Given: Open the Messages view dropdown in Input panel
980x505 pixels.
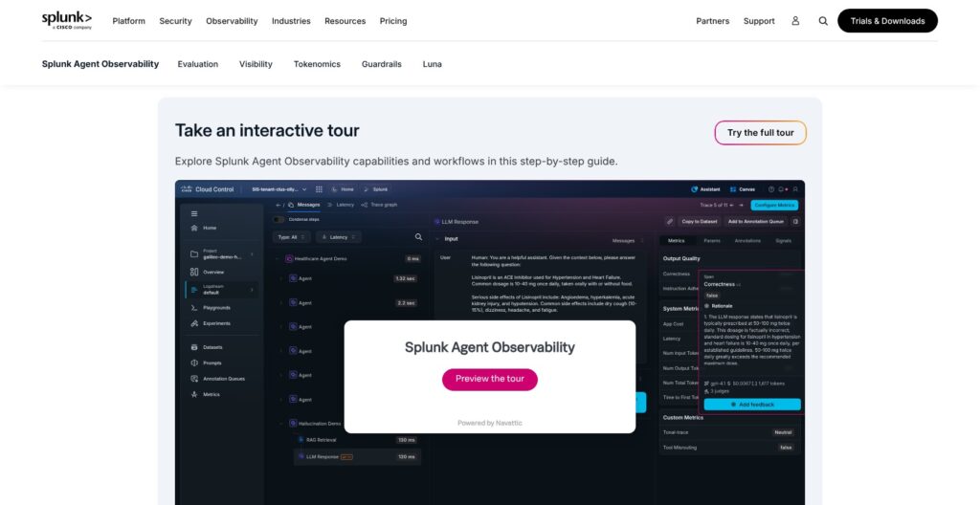Looking at the screenshot, I should tap(628, 241).
